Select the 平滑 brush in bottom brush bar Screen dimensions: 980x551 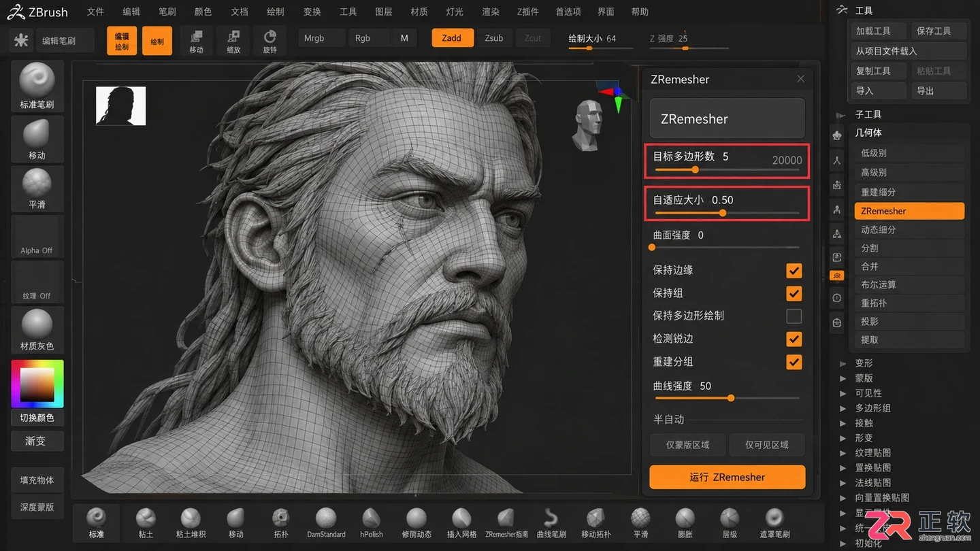click(640, 522)
